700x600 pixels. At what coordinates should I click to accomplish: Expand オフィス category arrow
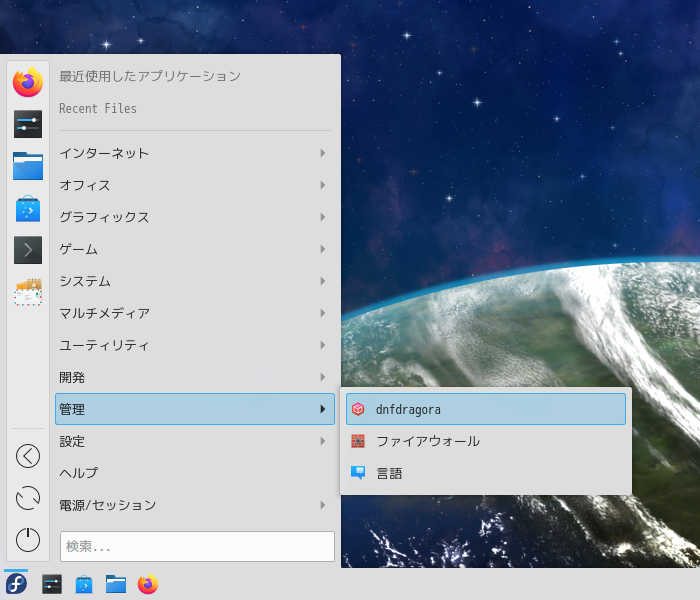click(323, 185)
